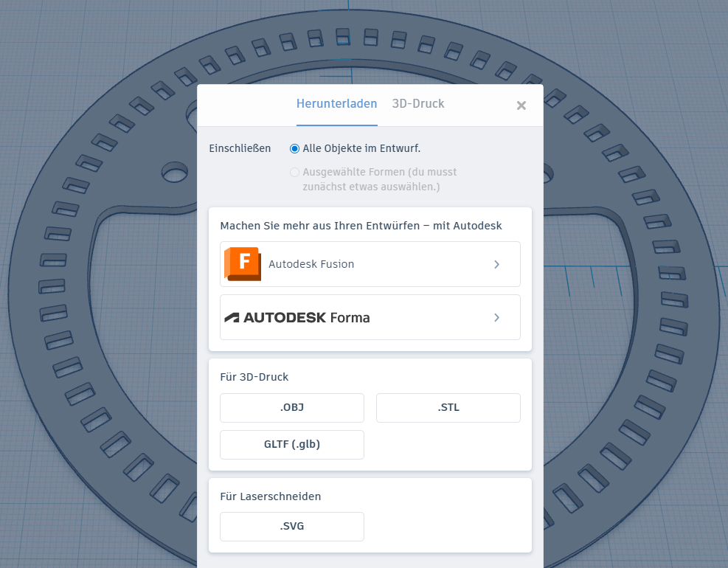The width and height of the screenshot is (728, 568).
Task: Click the 'Ausgewählte Formen' greyed-out label text
Action: coord(380,172)
